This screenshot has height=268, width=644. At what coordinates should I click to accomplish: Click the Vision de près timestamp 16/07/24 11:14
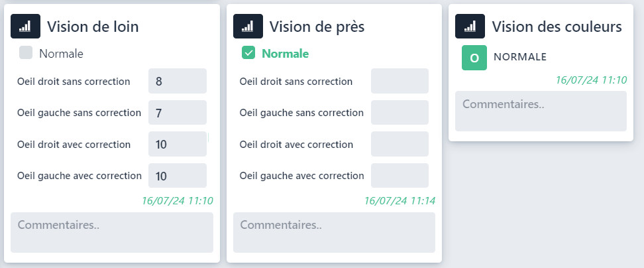(400, 200)
